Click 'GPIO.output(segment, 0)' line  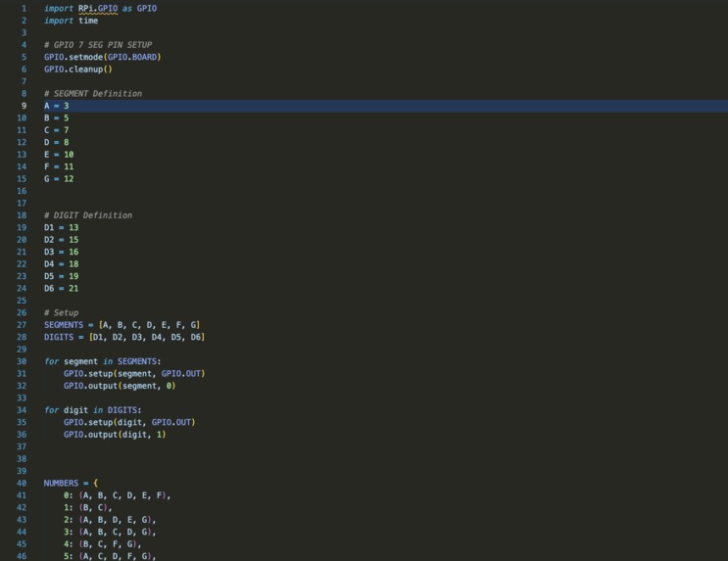(x=120, y=386)
